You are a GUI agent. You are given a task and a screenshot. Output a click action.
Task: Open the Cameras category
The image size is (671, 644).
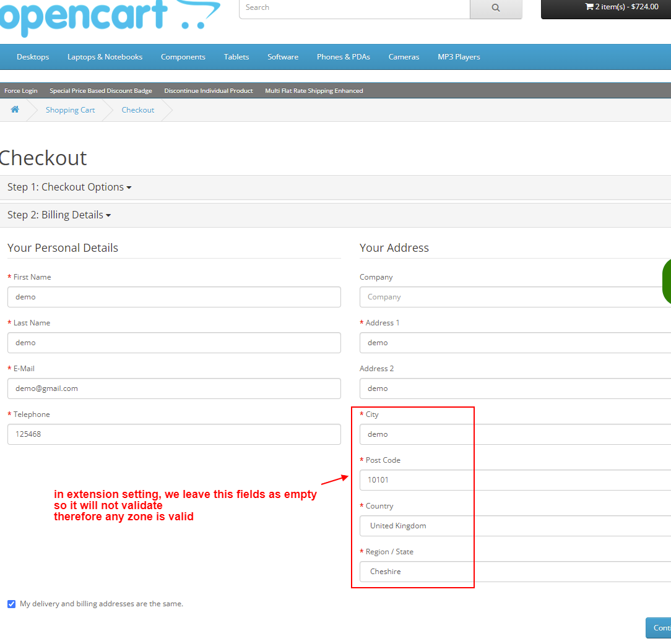pyautogui.click(x=404, y=56)
